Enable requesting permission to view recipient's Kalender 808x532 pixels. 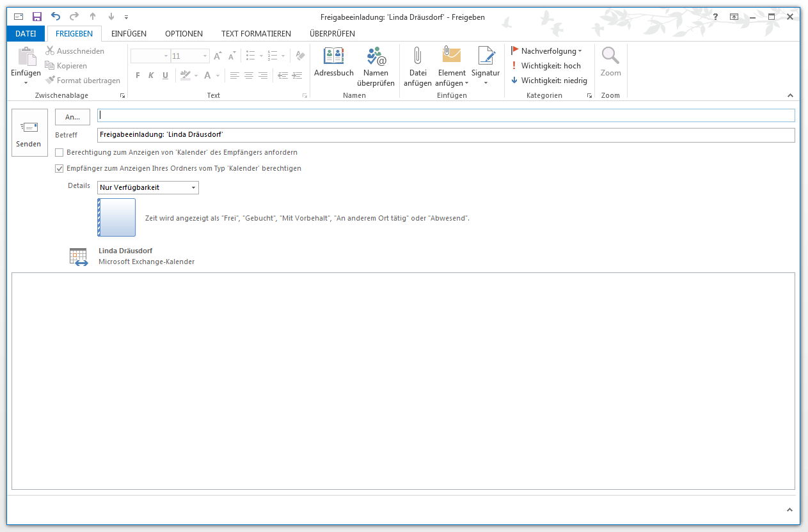pyautogui.click(x=59, y=153)
